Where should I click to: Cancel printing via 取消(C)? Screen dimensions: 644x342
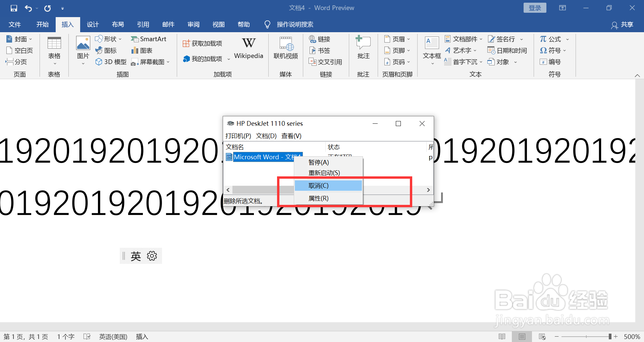(x=318, y=185)
